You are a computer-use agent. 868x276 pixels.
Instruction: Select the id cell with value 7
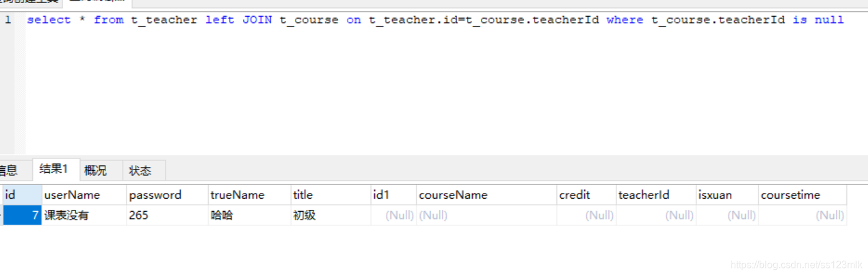pyautogui.click(x=22, y=215)
